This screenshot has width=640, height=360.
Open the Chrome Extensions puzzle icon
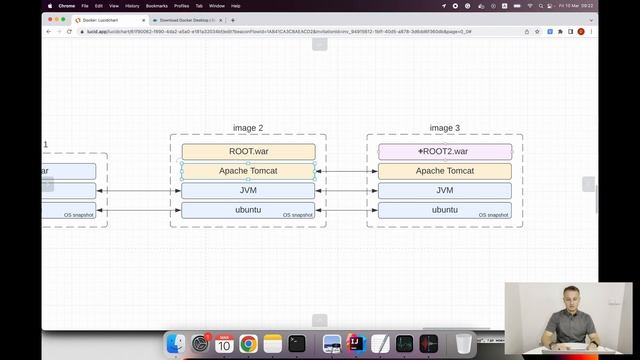[x=560, y=31]
